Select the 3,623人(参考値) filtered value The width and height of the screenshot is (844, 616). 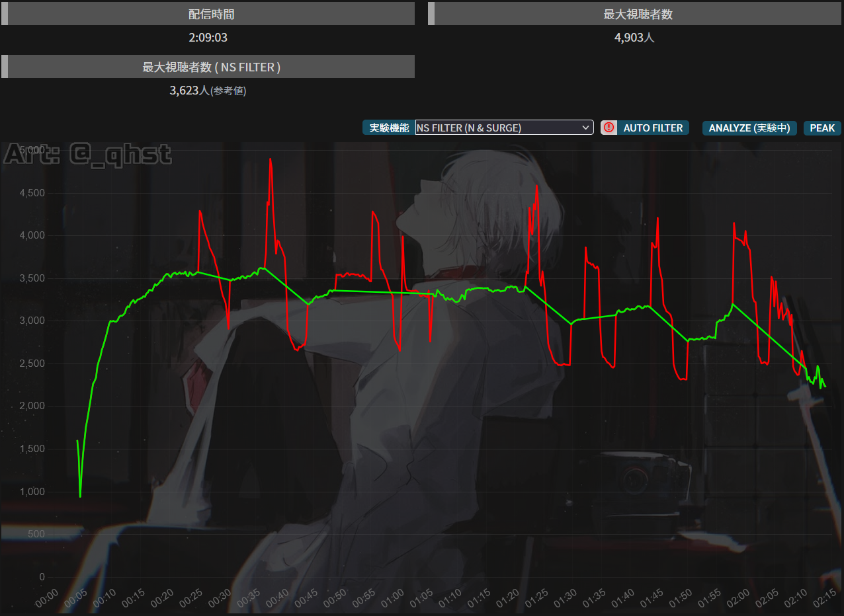click(x=208, y=91)
